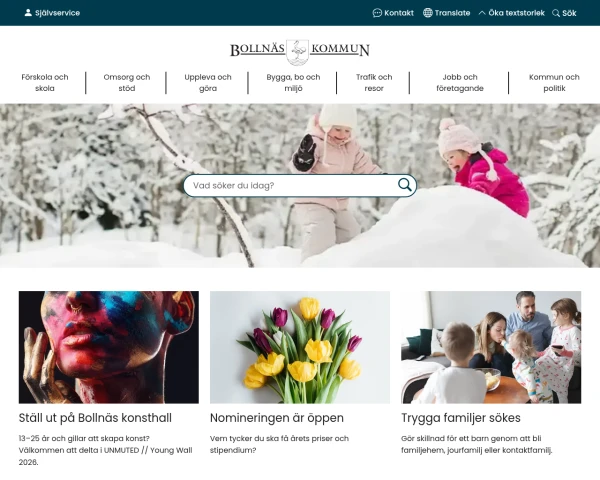Viewport: 600px width, 480px height.
Task: Expand the Uppleva och göra menu
Action: [x=208, y=83]
